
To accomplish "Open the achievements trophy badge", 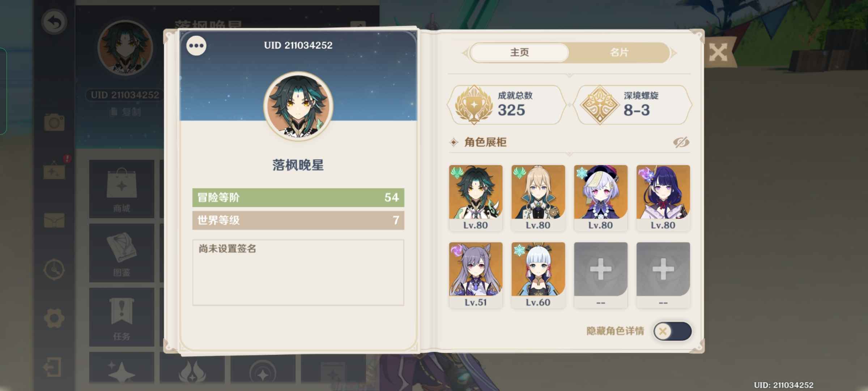I will [x=507, y=105].
